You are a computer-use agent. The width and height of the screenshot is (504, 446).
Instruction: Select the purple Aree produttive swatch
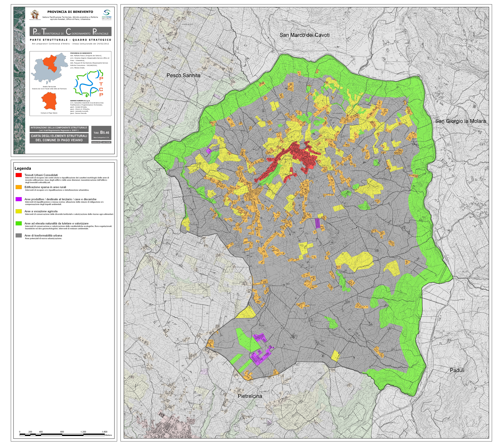click(19, 199)
